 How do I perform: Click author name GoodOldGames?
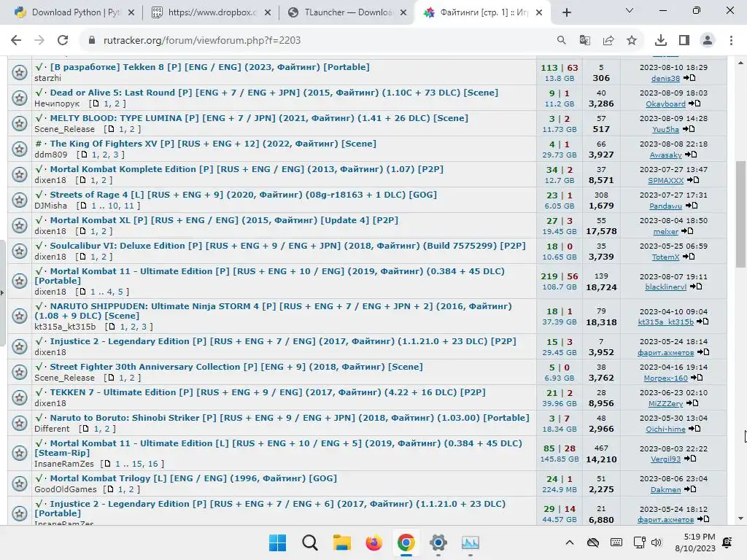pos(65,489)
